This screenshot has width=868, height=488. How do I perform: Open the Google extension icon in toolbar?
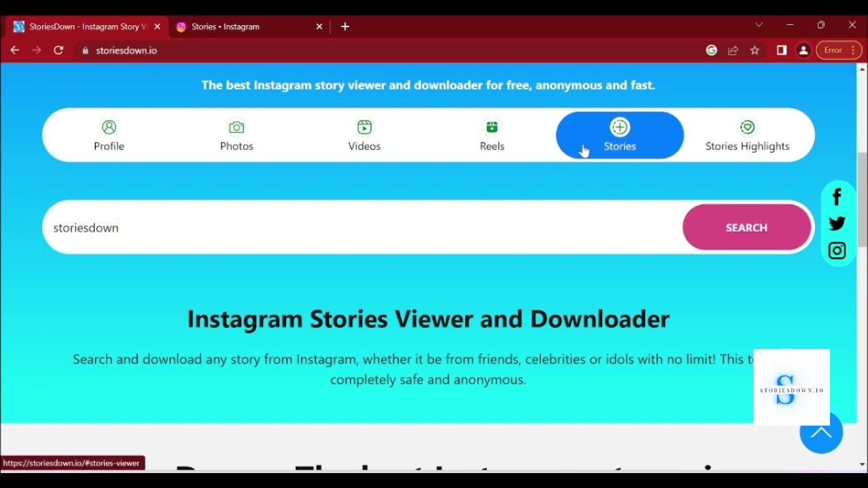click(712, 51)
